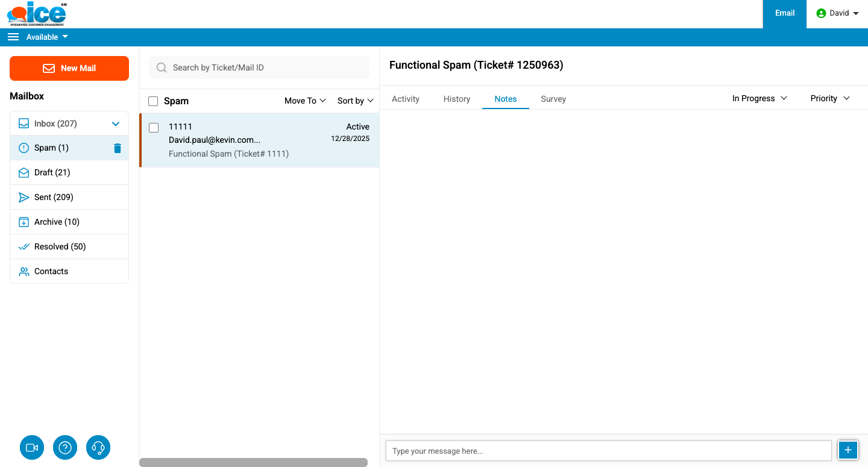This screenshot has height=467, width=868.
Task: Open the hamburger menu icon
Action: coord(13,37)
